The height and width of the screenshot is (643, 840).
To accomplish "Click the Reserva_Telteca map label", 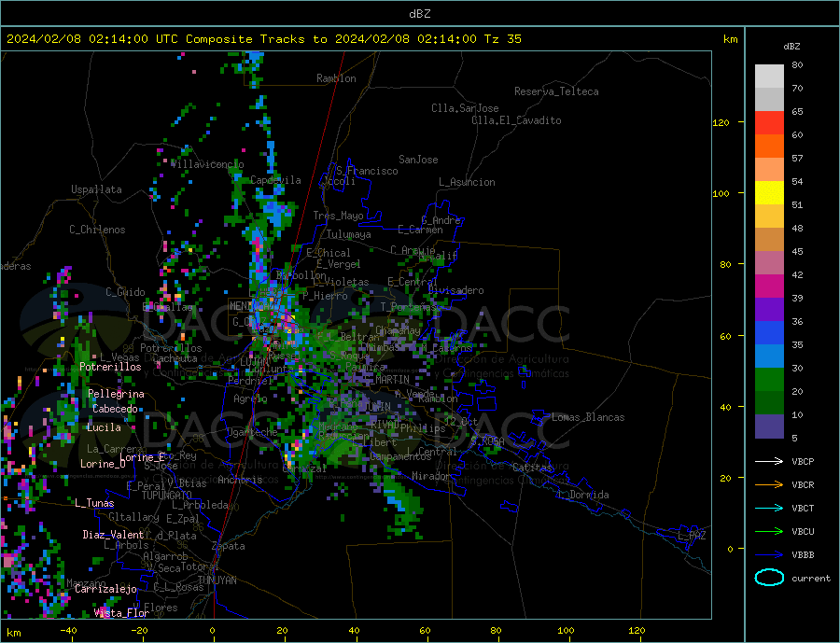I will click(x=556, y=91).
